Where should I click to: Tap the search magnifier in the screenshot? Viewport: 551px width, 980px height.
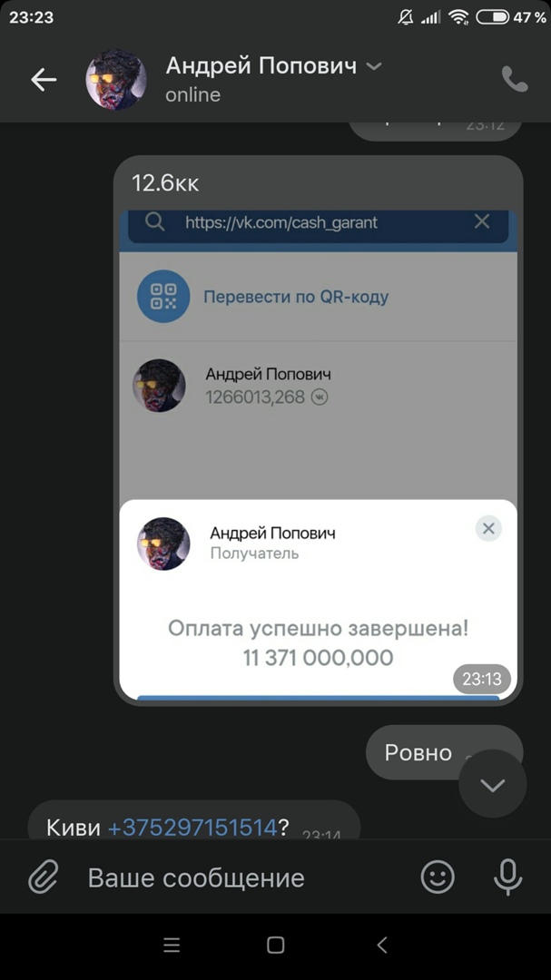click(154, 222)
